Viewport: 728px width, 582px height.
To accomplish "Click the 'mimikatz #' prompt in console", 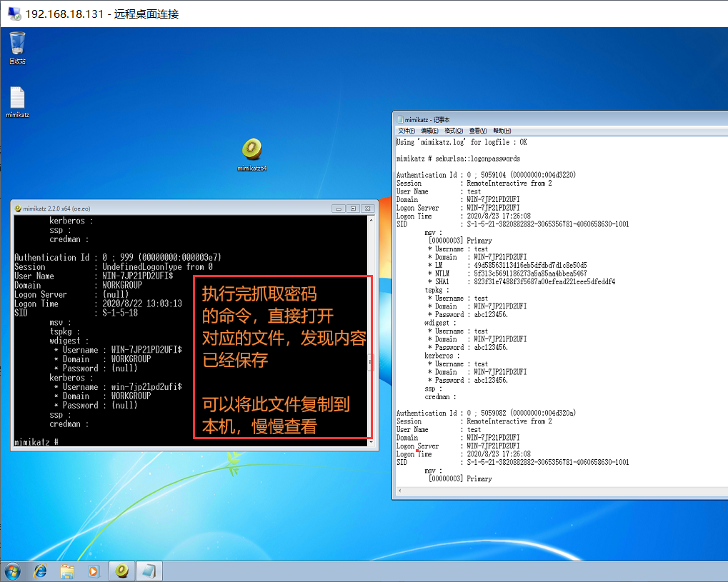I will (x=36, y=442).
